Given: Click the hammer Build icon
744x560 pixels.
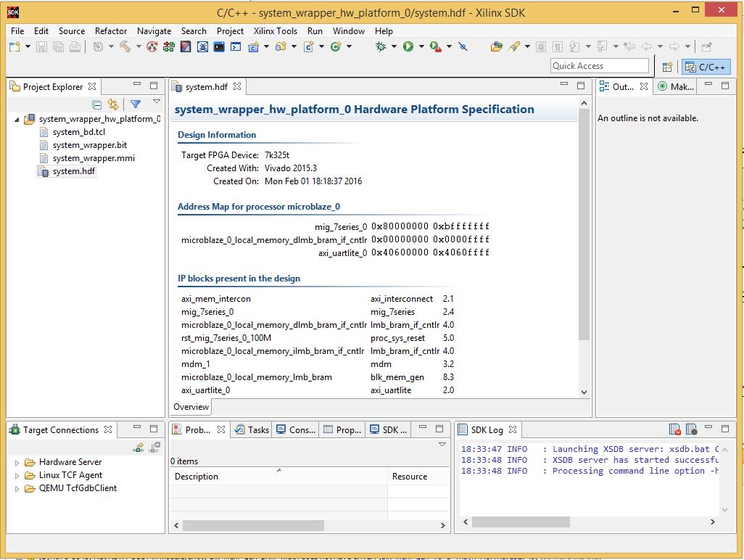Looking at the screenshot, I should pos(125,46).
